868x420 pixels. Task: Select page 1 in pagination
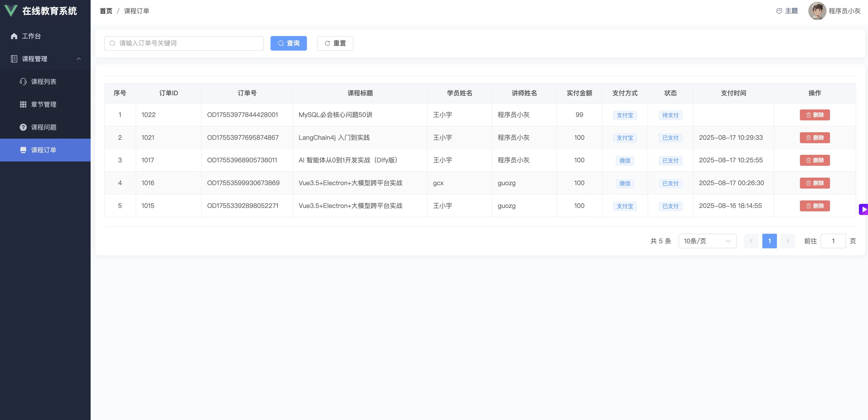(x=769, y=241)
